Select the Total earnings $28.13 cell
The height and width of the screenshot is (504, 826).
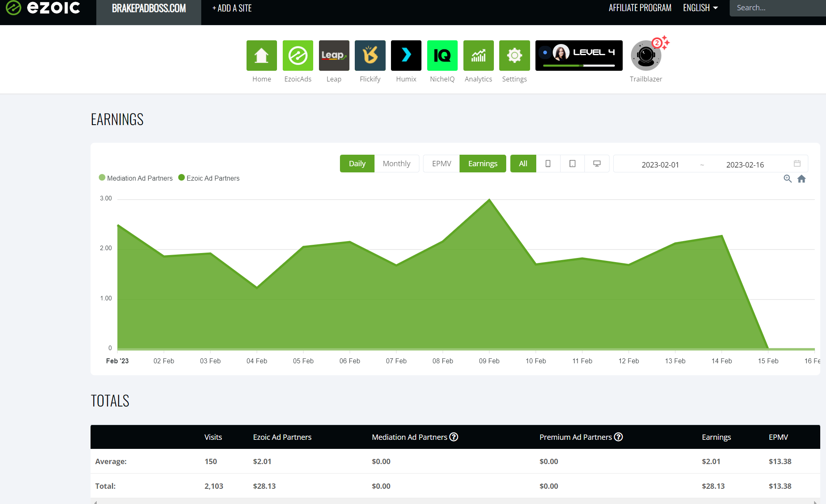[x=713, y=486]
